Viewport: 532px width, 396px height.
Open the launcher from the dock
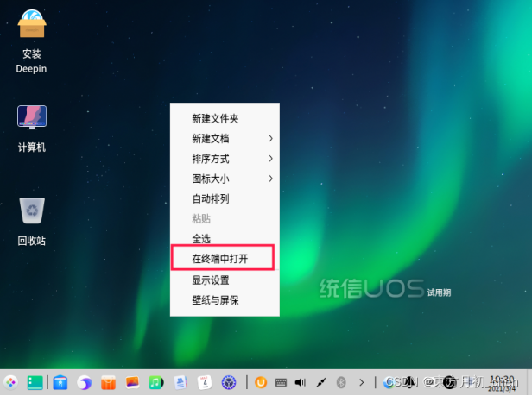coord(10,383)
